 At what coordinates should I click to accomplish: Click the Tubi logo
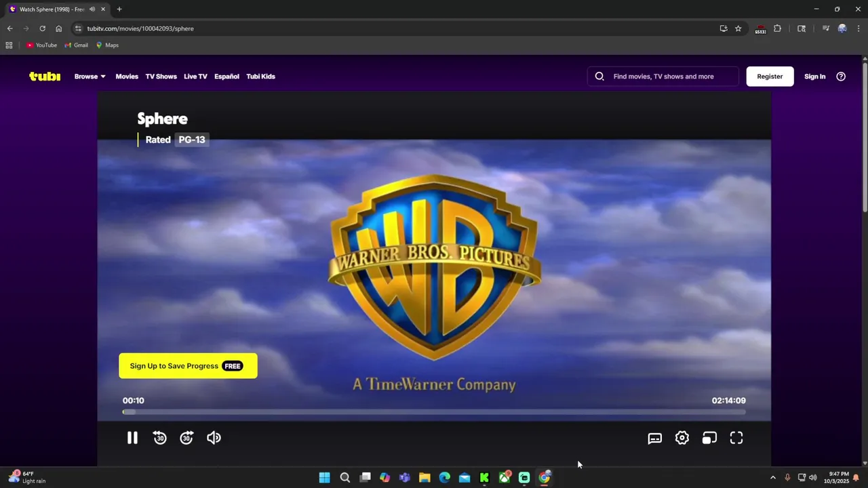pos(45,77)
